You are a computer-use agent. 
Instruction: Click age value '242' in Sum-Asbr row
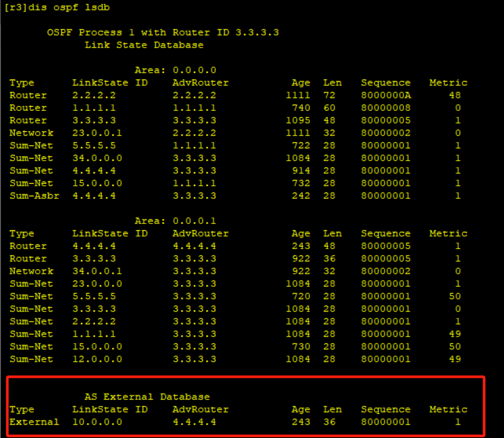tap(301, 196)
